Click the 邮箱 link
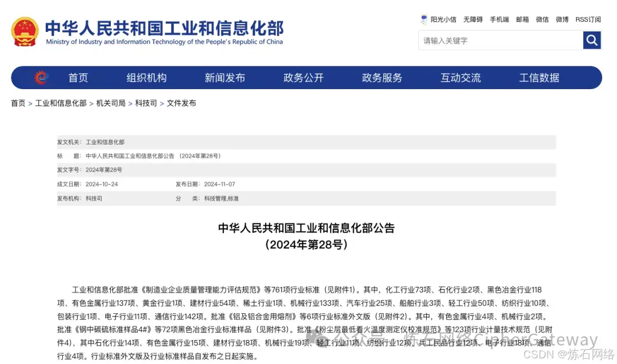This screenshot has height=364, width=617. pos(522,19)
